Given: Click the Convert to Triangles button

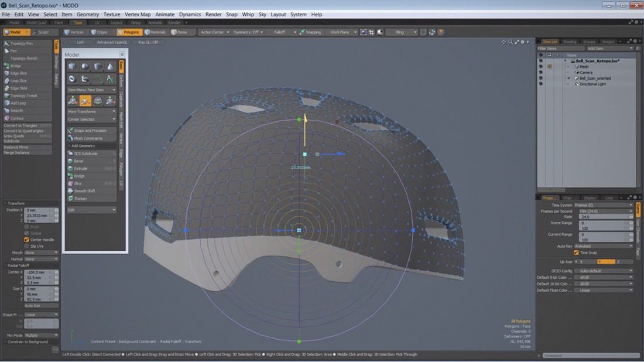Looking at the screenshot, I should pos(20,125).
